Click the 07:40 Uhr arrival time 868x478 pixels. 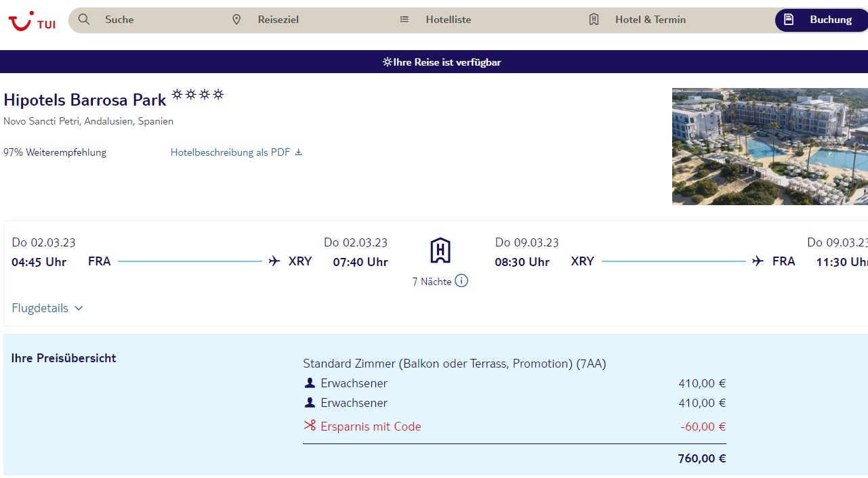tap(360, 262)
